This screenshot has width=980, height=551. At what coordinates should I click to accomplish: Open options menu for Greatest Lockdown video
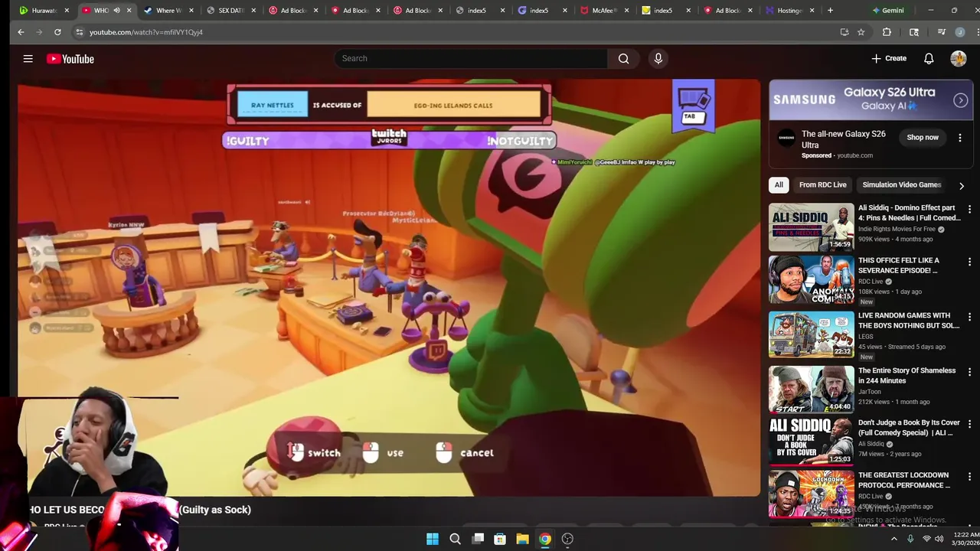click(969, 477)
